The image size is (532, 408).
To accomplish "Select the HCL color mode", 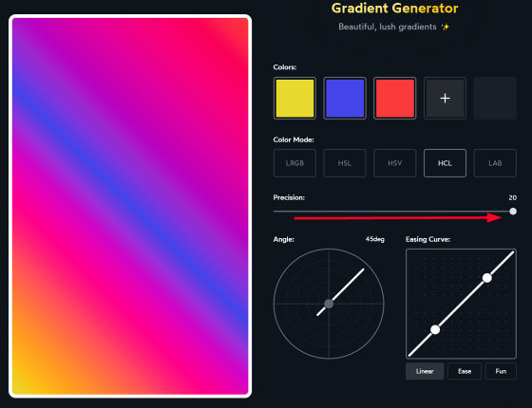I will pos(445,163).
